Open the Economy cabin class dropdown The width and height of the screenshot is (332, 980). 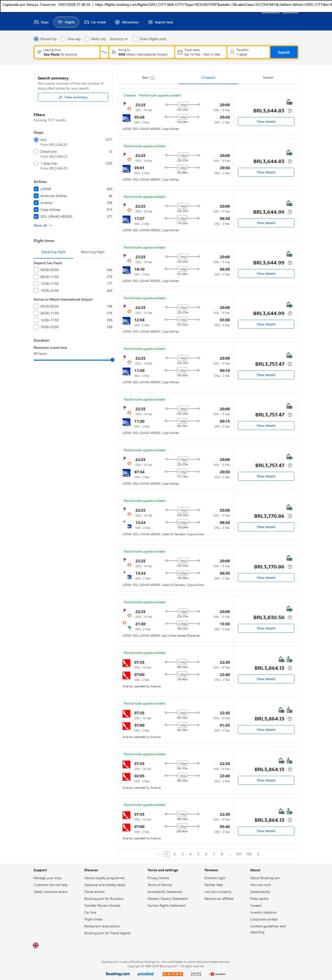119,39
